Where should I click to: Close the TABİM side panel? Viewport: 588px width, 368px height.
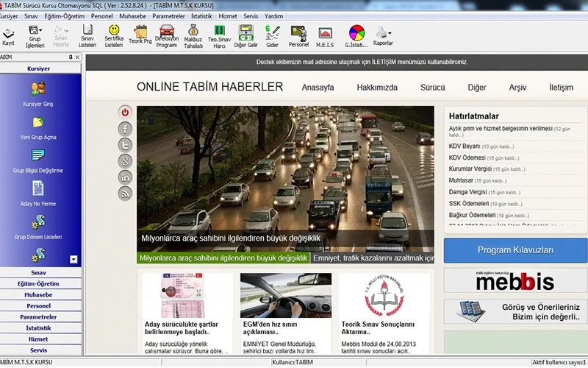[77, 57]
